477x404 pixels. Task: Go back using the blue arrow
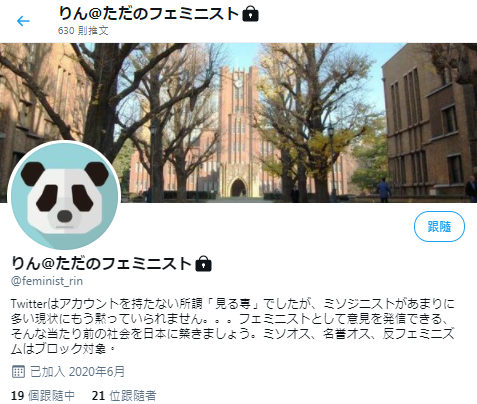(x=23, y=21)
